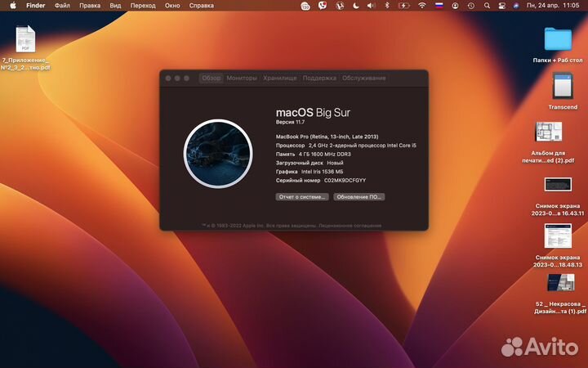This screenshot has width=588, height=368.
Task: Open the Russian flag input source menu
Action: tap(439, 6)
